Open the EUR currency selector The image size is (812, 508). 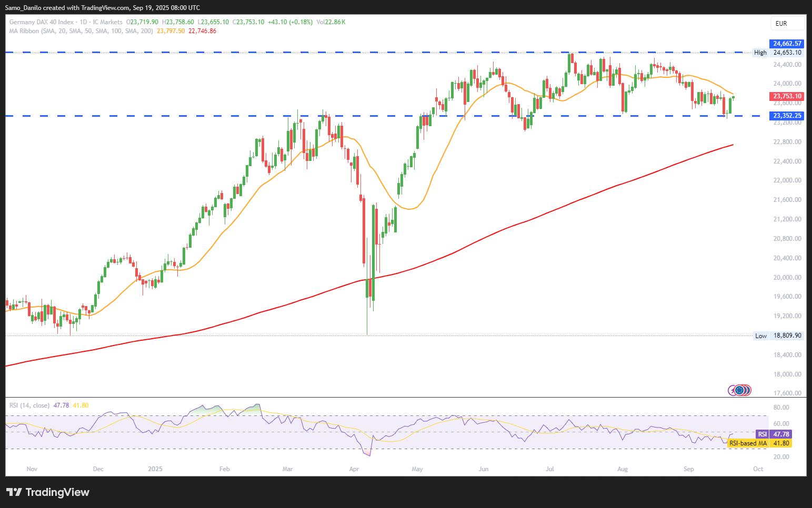tap(788, 23)
